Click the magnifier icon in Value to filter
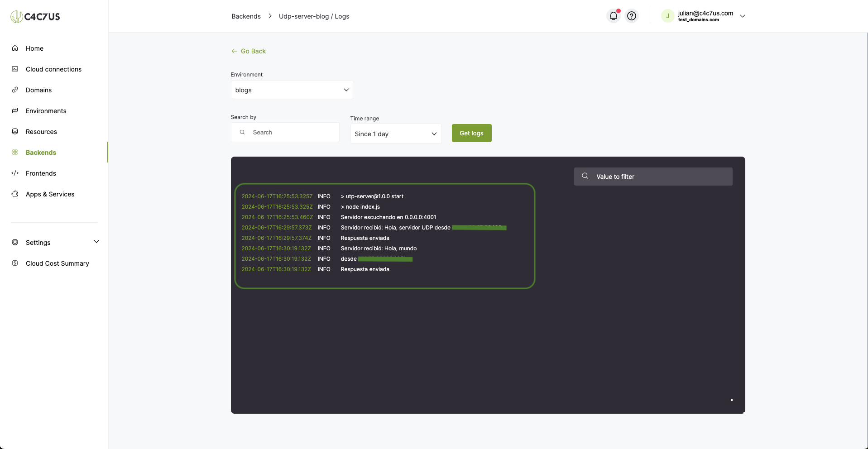 (585, 176)
